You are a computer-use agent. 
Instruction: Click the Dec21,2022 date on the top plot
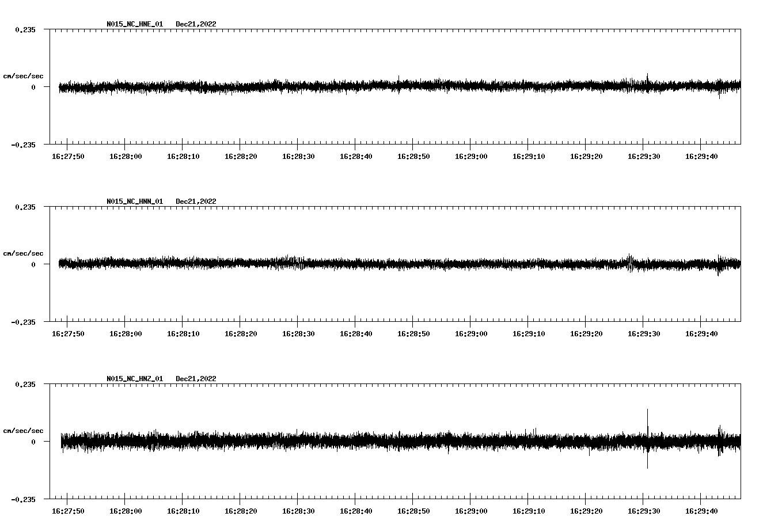(x=196, y=24)
